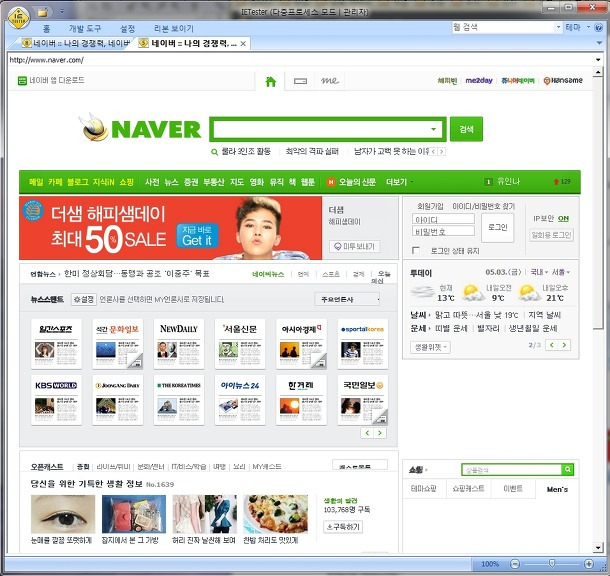Click the 아이디 input field

point(443,219)
